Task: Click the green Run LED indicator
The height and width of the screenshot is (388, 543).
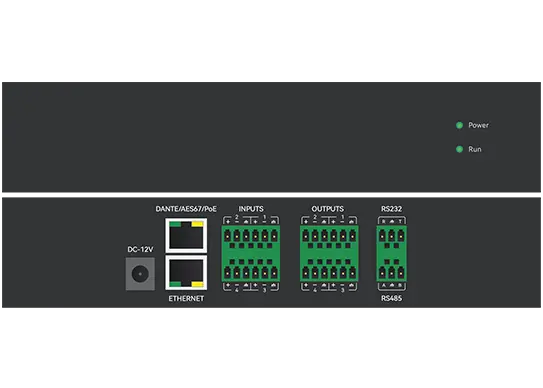Action: [x=459, y=149]
